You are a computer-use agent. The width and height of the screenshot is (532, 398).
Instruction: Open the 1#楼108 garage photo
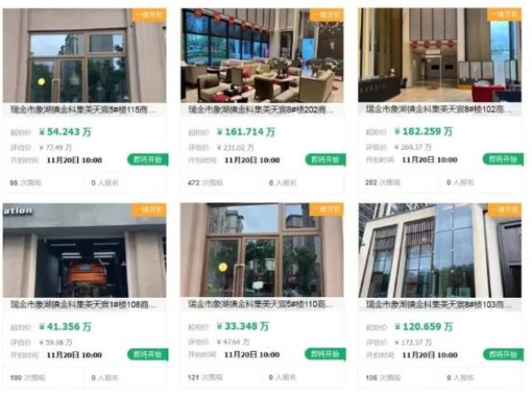pyautogui.click(x=84, y=250)
